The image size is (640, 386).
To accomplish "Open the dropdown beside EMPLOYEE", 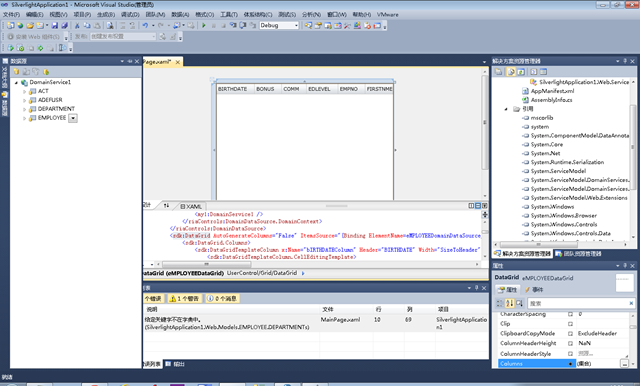I will tap(73, 118).
